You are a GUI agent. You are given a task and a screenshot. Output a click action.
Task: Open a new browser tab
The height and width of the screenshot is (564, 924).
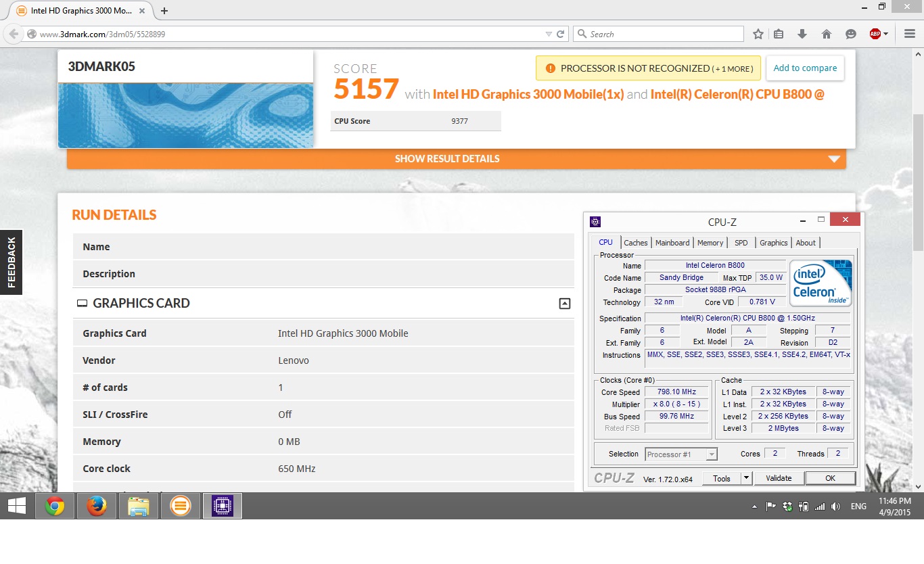pos(164,11)
